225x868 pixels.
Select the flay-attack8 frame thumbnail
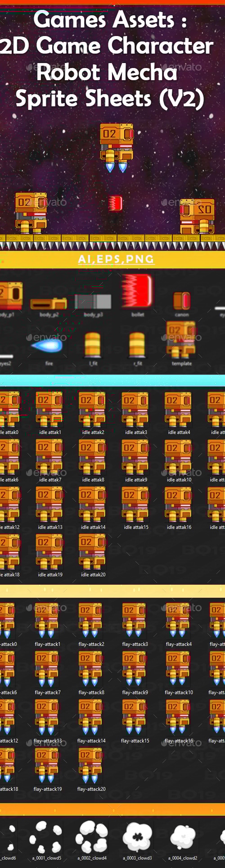[91, 668]
